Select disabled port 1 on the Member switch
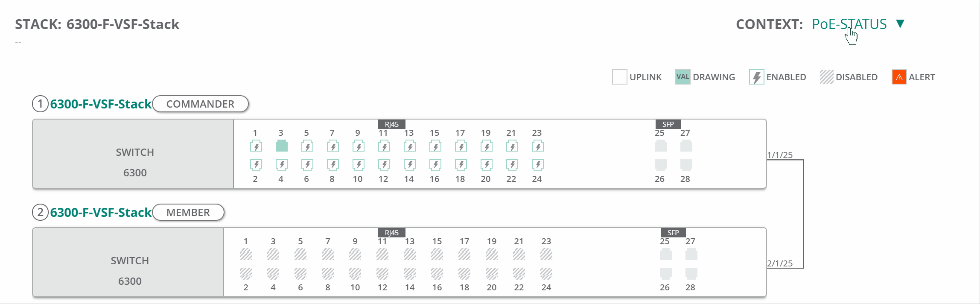 [245, 255]
